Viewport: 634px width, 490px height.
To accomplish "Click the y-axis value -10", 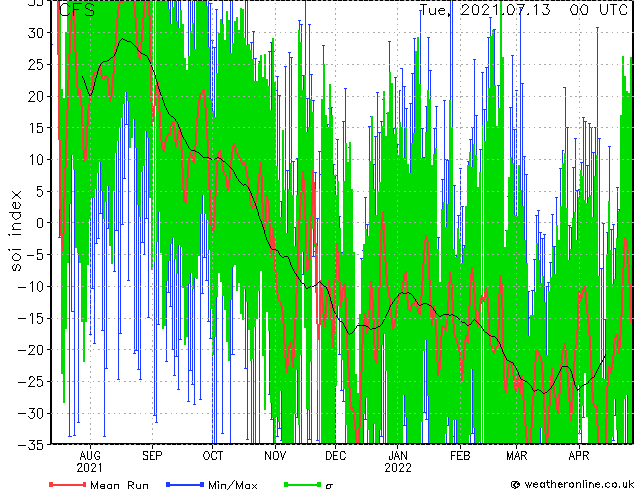I will coord(32,287).
